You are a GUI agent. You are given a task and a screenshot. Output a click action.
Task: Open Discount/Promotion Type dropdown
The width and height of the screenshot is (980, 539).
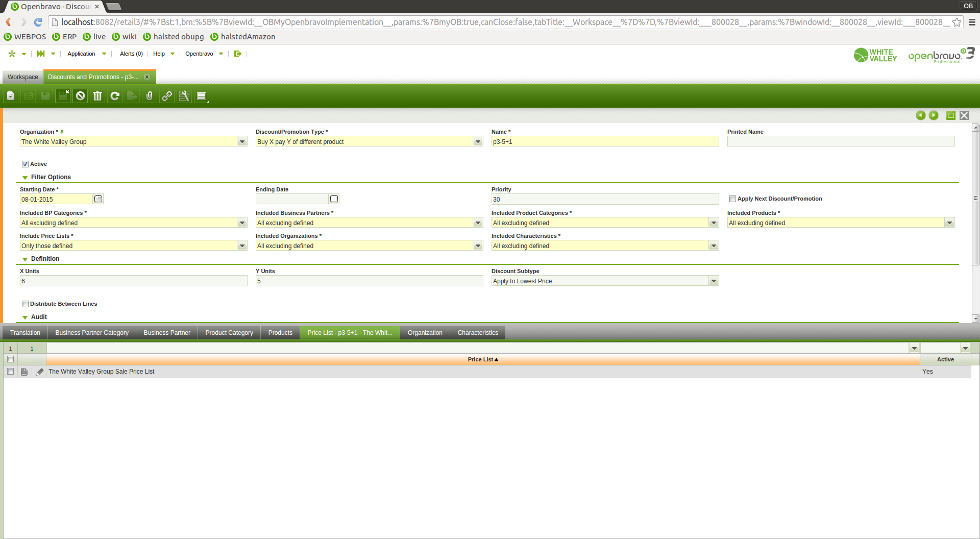coord(478,142)
